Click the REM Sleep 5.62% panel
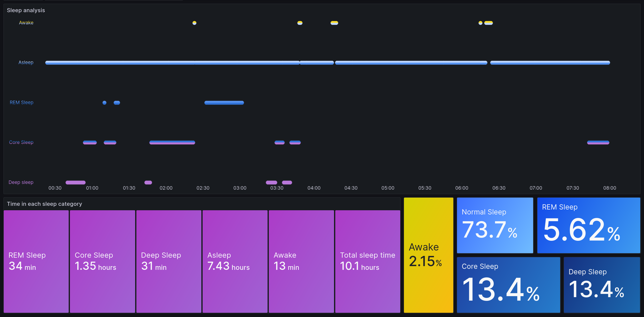 pos(588,225)
